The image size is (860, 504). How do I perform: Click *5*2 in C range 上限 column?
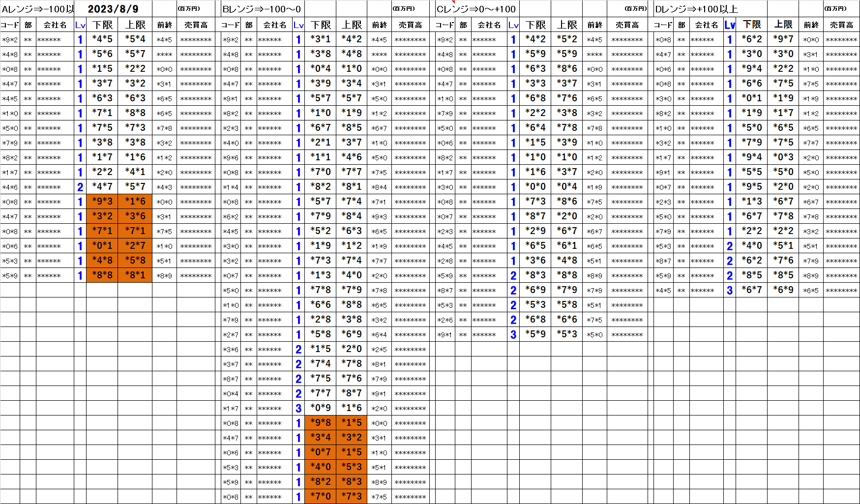pyautogui.click(x=567, y=39)
